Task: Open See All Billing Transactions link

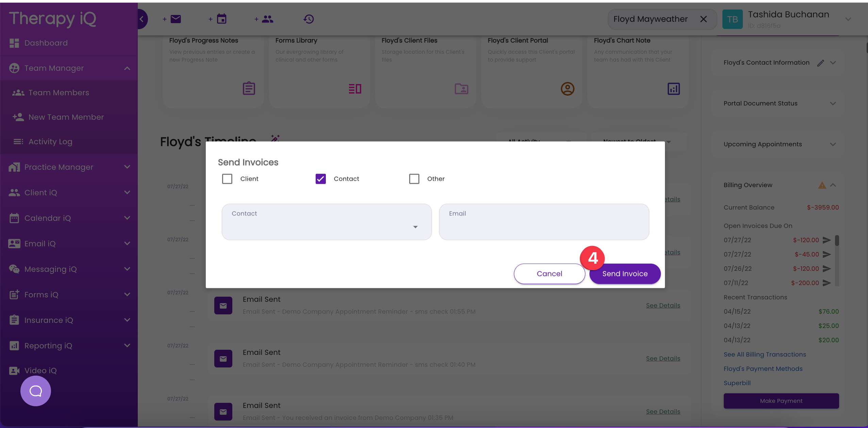Action: 764,354
